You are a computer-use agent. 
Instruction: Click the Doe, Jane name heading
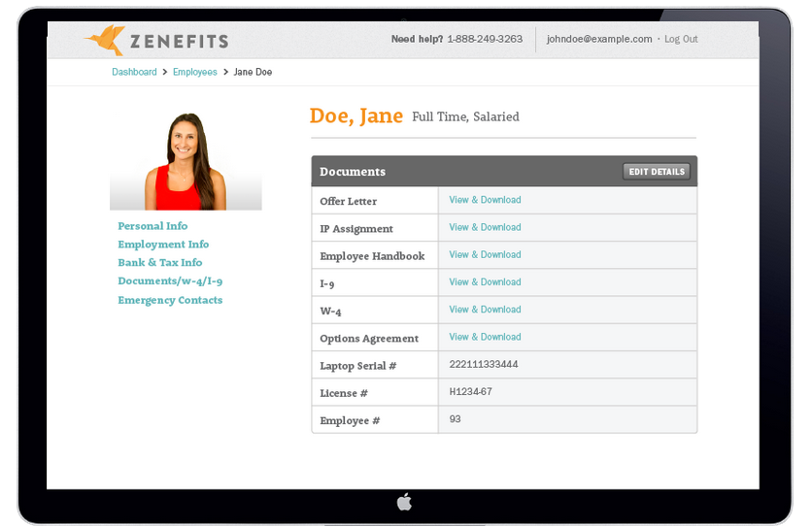pos(356,115)
